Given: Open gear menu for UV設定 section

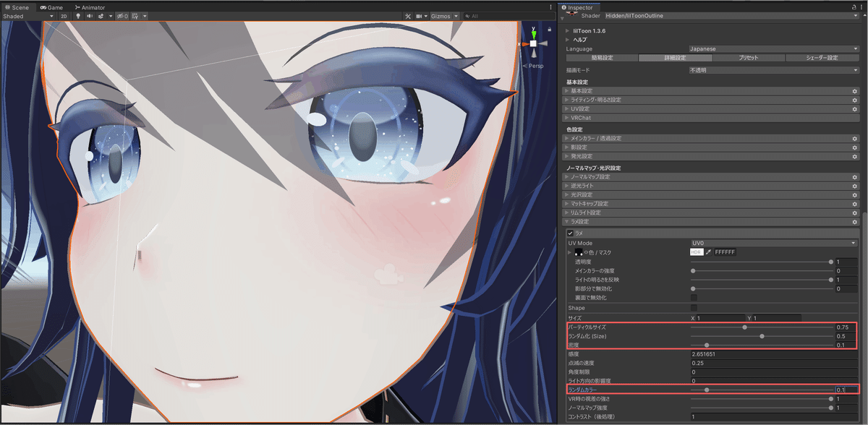Looking at the screenshot, I should pos(854,108).
